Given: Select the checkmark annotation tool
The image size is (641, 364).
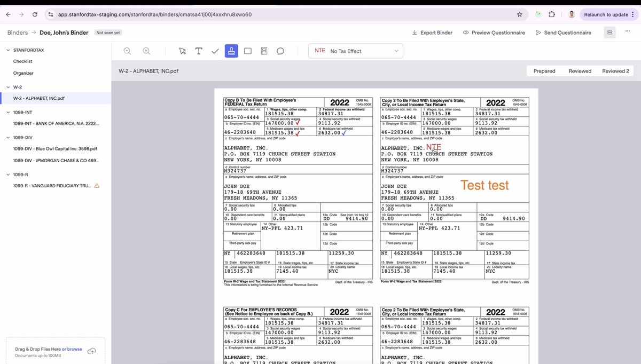Looking at the screenshot, I should point(215,51).
